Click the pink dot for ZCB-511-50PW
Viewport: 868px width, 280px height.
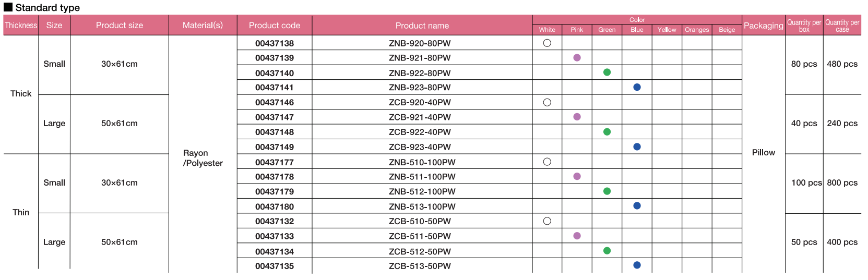[577, 236]
